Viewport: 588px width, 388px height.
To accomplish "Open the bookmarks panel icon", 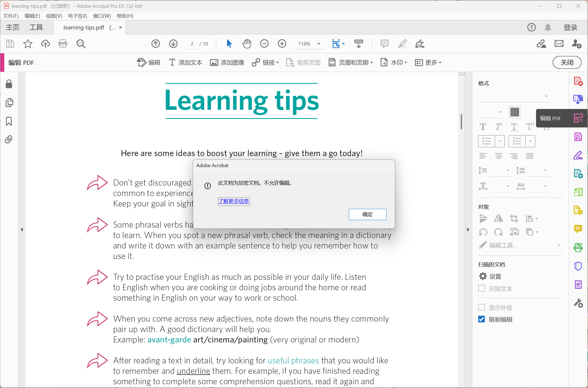I will point(9,121).
